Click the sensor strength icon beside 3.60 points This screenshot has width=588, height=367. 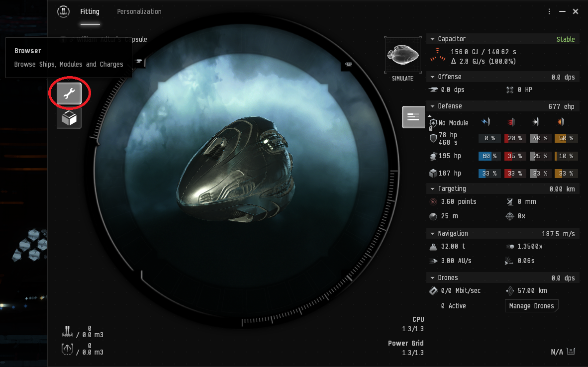(433, 202)
